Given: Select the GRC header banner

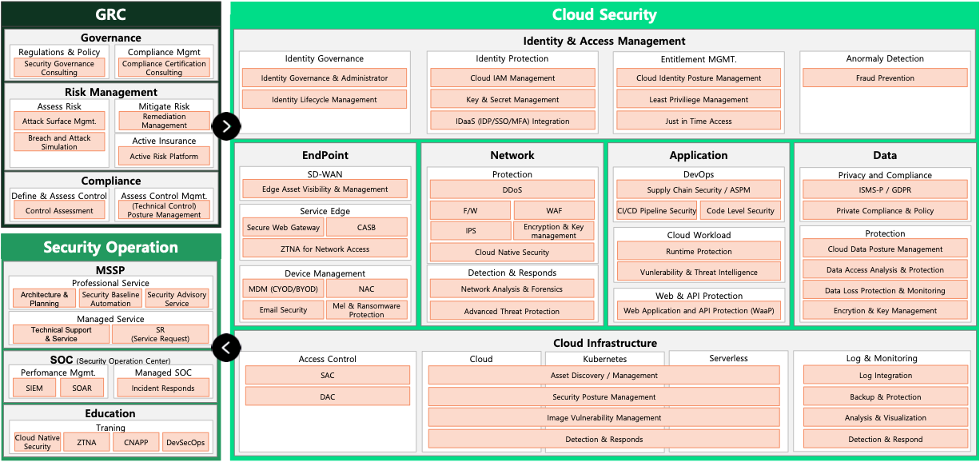Looking at the screenshot, I should (110, 14).
